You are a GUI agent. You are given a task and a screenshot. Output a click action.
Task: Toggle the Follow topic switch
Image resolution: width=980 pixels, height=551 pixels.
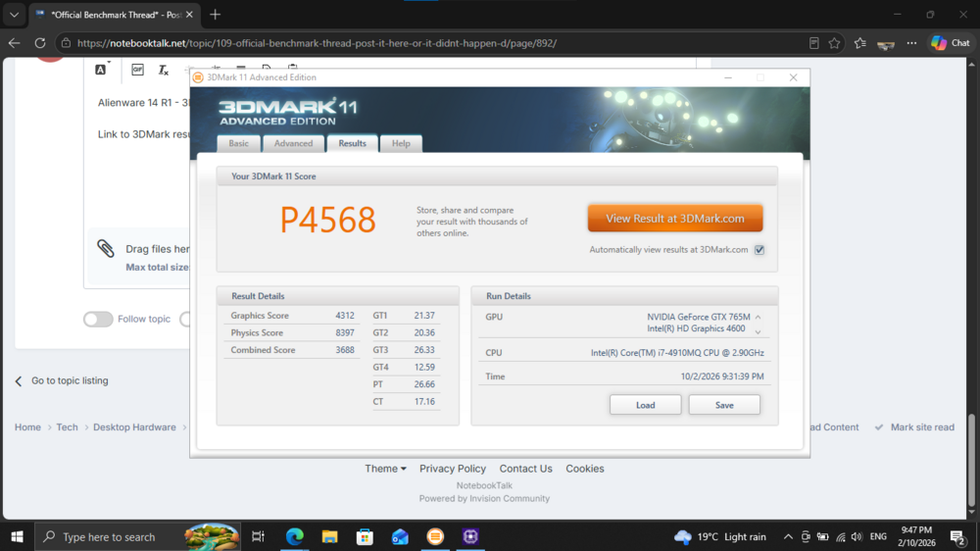98,319
